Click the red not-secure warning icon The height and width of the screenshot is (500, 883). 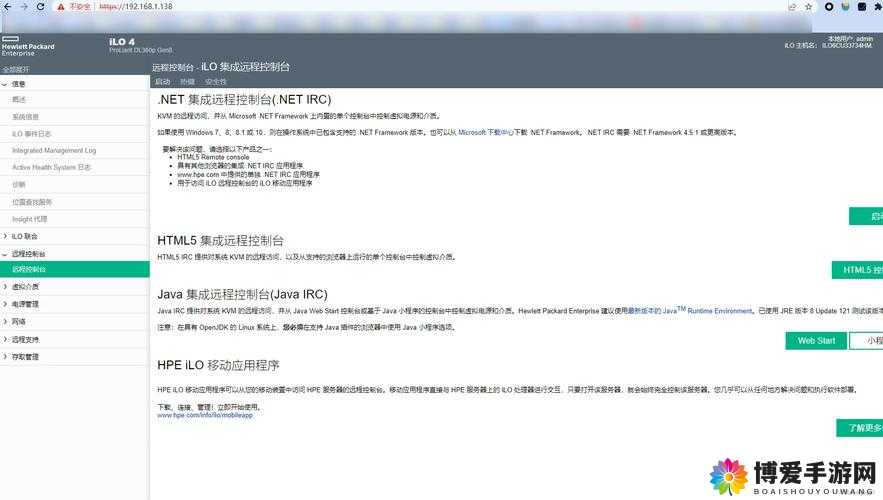[x=61, y=7]
